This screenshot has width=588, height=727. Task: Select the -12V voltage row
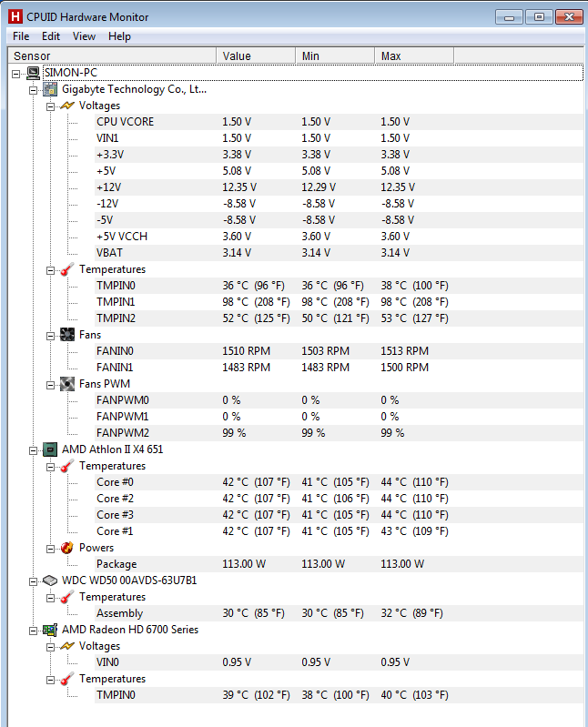[x=339, y=204]
